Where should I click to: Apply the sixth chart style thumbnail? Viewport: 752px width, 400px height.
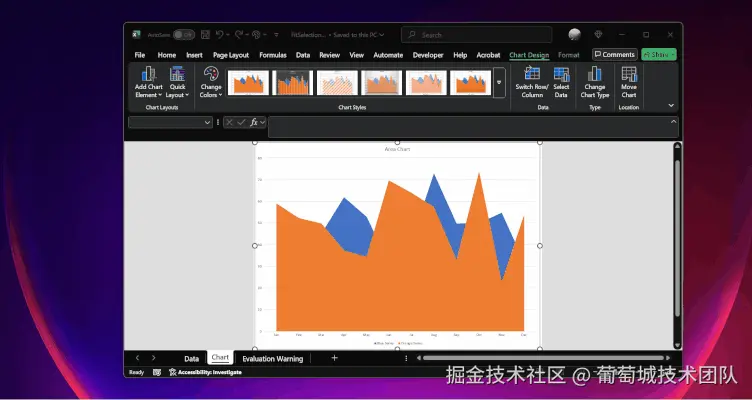[470, 82]
